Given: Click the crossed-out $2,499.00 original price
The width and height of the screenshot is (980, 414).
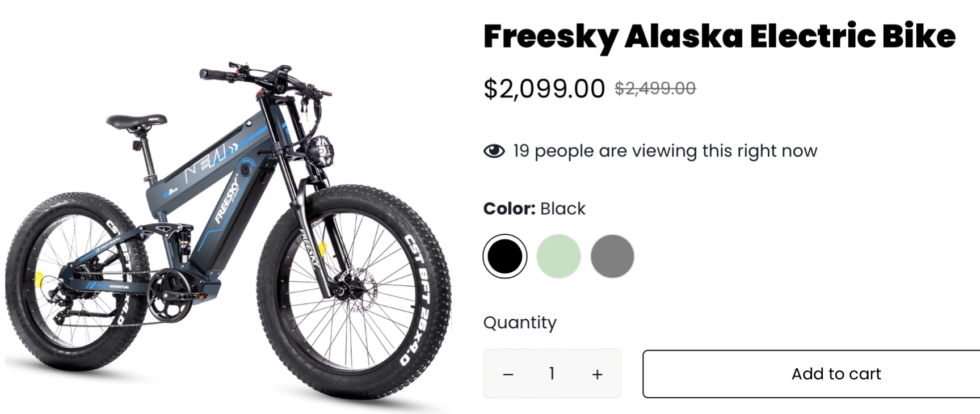Looking at the screenshot, I should point(655,88).
